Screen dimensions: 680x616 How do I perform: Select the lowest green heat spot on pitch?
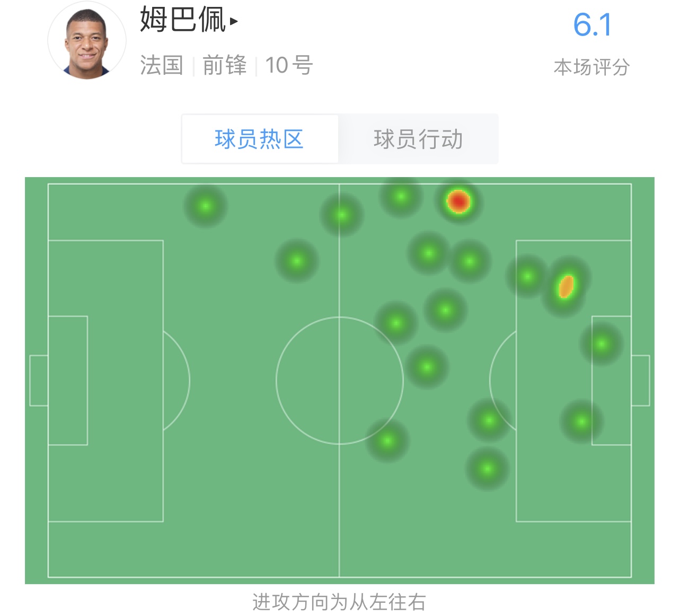(x=487, y=469)
